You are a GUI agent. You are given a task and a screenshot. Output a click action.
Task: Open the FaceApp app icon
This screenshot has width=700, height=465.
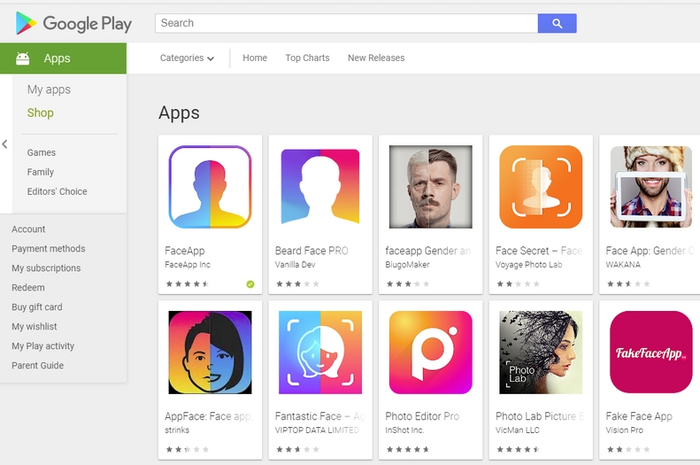coord(210,187)
